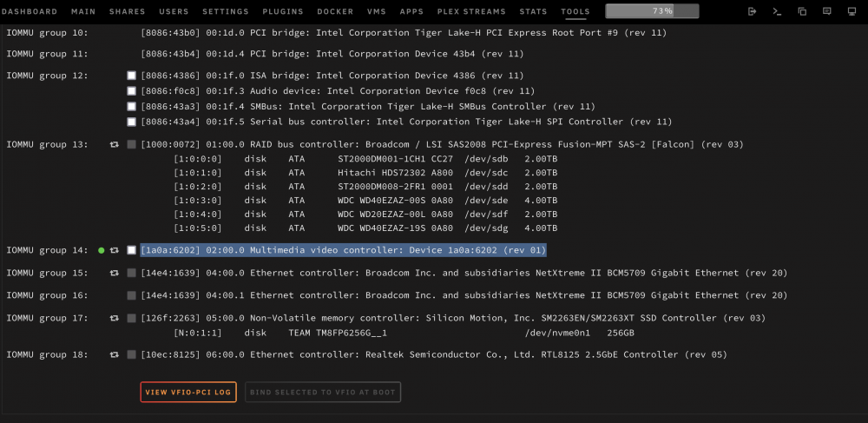Click View VFIO-PCI Log button
Image resolution: width=868 pixels, height=423 pixels.
[x=188, y=392]
